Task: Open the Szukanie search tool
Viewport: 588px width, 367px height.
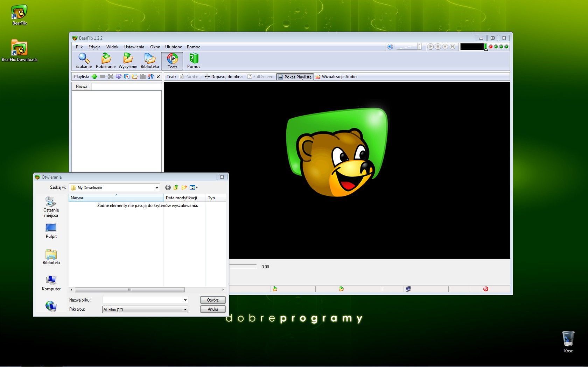Action: (x=83, y=61)
